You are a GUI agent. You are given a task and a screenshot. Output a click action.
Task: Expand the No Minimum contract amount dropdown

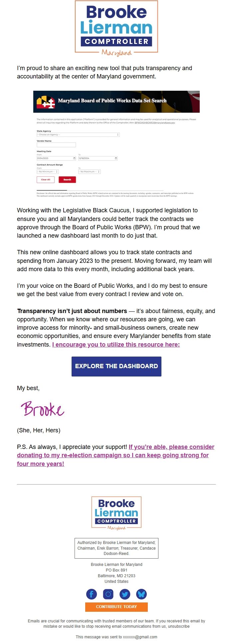47,171
